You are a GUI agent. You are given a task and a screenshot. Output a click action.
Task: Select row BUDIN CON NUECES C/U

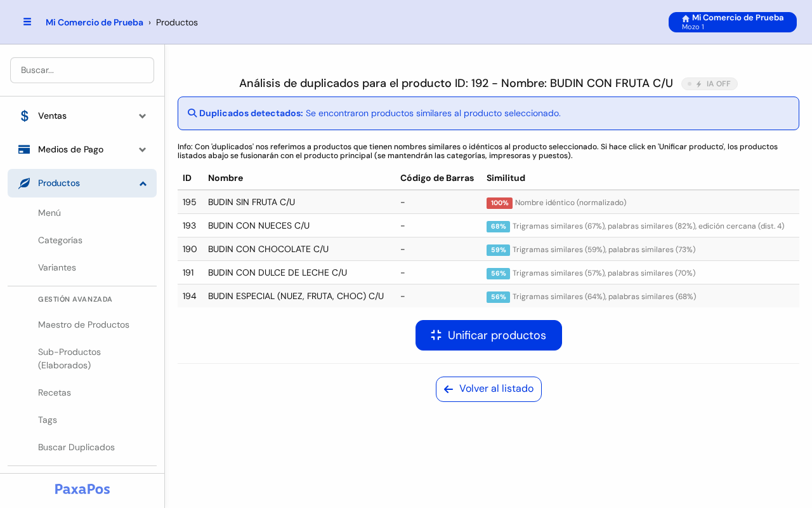coord(488,226)
